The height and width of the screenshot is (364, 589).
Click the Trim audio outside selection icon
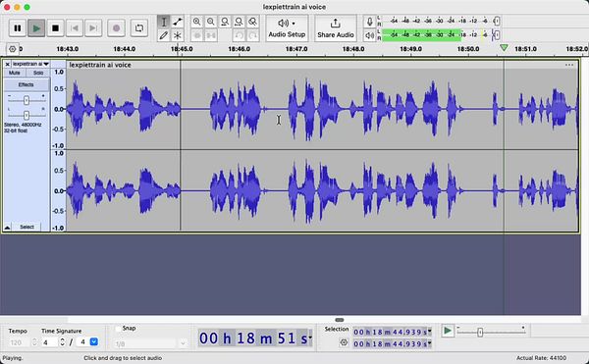pos(197,35)
